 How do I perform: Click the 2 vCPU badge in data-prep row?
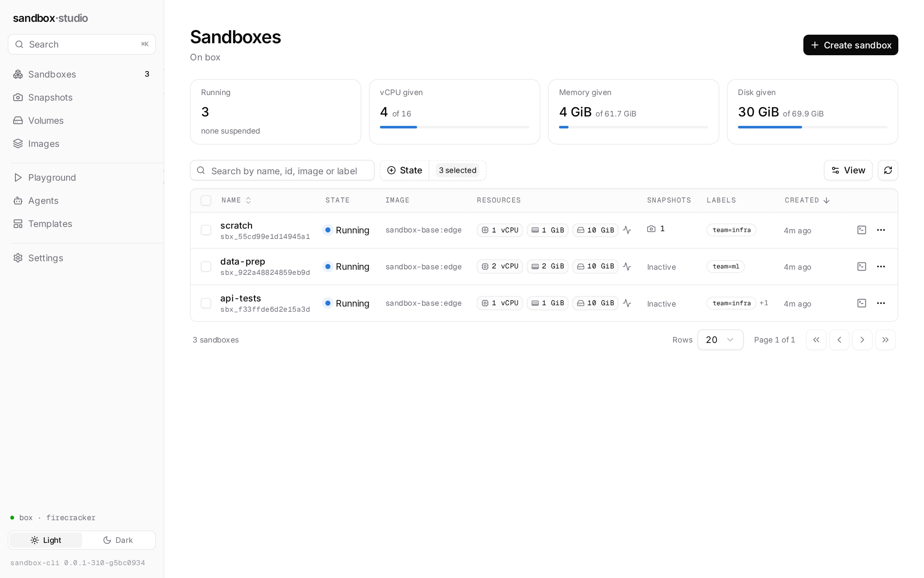[x=500, y=266]
